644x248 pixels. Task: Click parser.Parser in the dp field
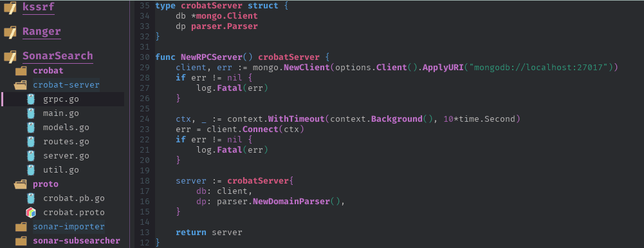pos(225,26)
